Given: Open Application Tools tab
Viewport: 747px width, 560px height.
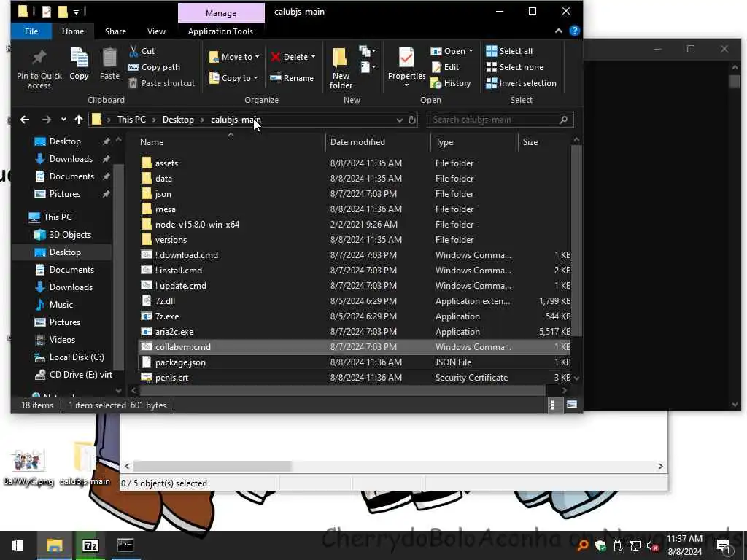Looking at the screenshot, I should coord(220,31).
